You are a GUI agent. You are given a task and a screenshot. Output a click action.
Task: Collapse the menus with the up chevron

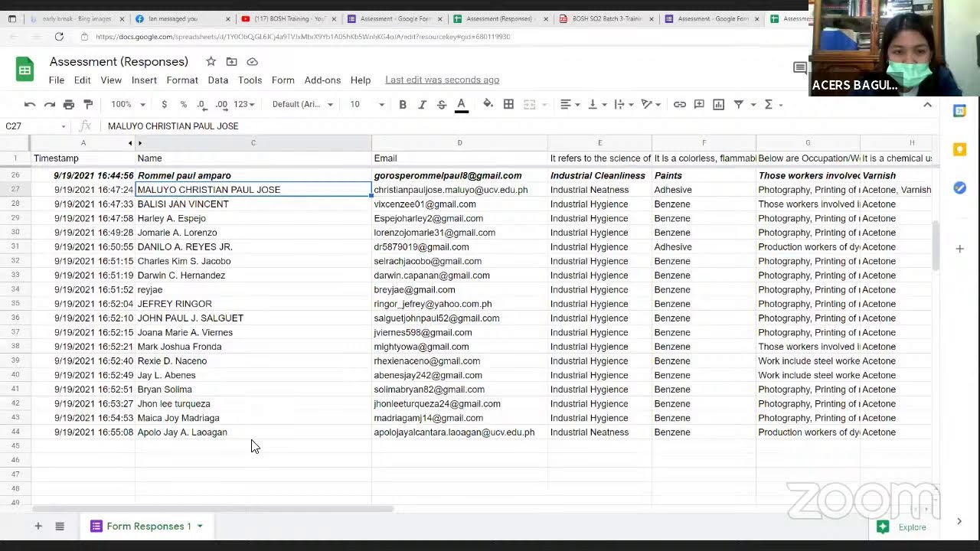pos(927,104)
